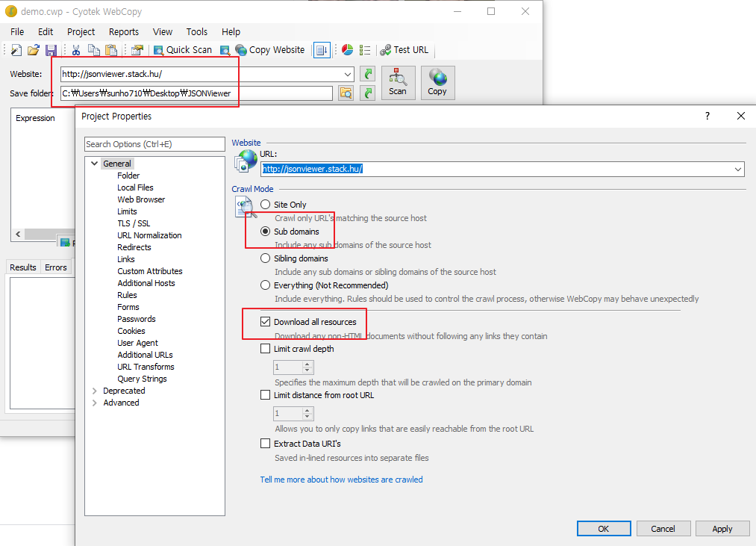Viewport: 756px width, 546px height.
Task: Open 'Tell me more about how websites are crawled'
Action: tap(341, 480)
